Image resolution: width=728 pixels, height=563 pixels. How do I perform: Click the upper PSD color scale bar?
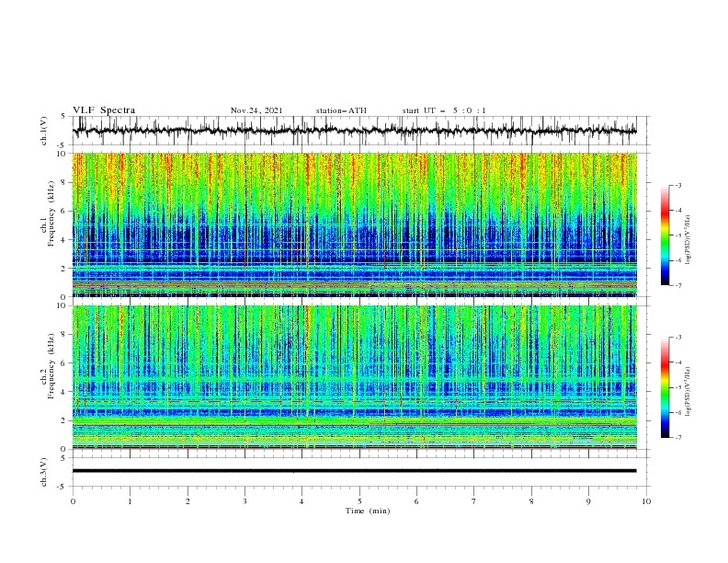665,236
